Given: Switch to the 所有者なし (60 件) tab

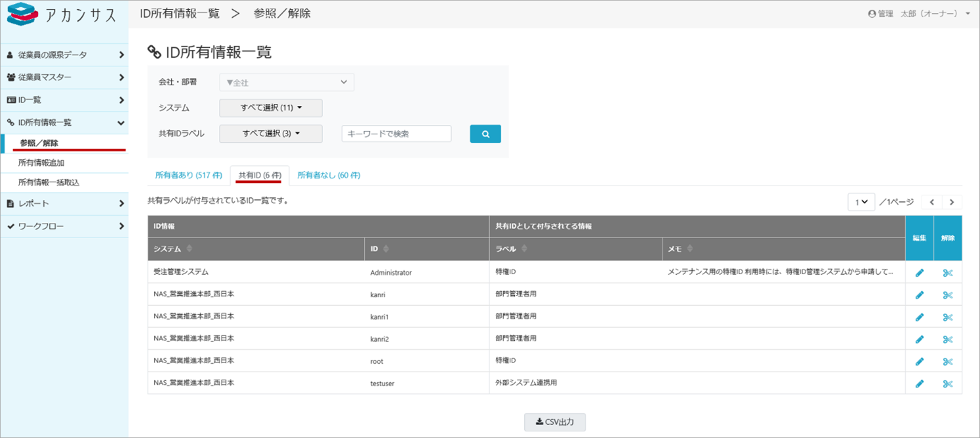Looking at the screenshot, I should tap(328, 176).
